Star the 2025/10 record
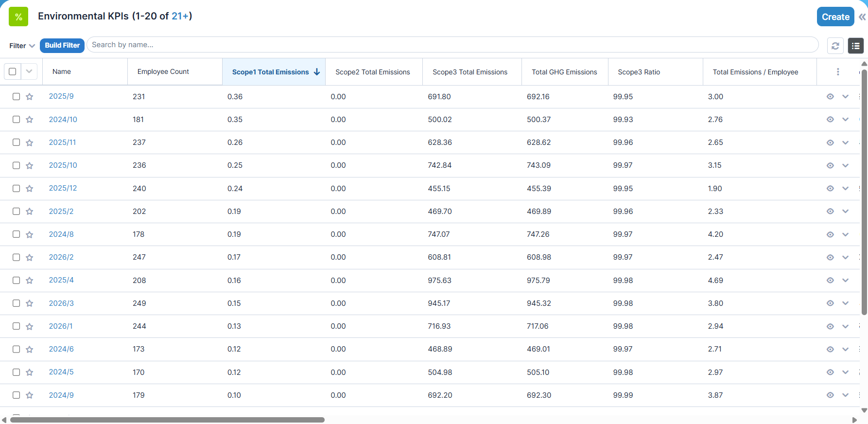 [30, 165]
